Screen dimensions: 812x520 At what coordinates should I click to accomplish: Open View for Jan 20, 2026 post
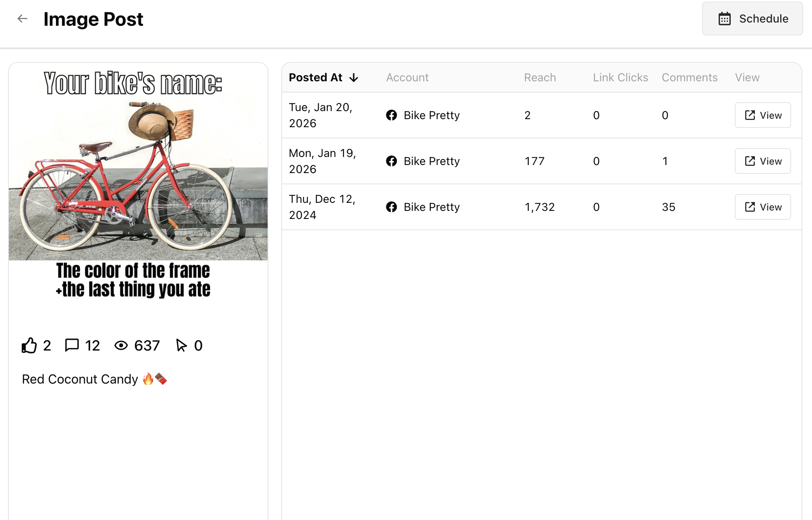point(763,115)
